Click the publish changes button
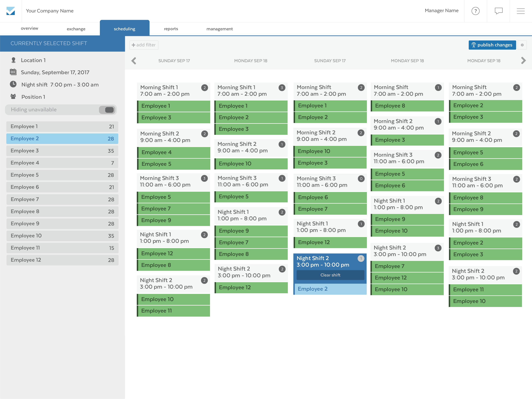The width and height of the screenshot is (532, 399). pos(492,45)
